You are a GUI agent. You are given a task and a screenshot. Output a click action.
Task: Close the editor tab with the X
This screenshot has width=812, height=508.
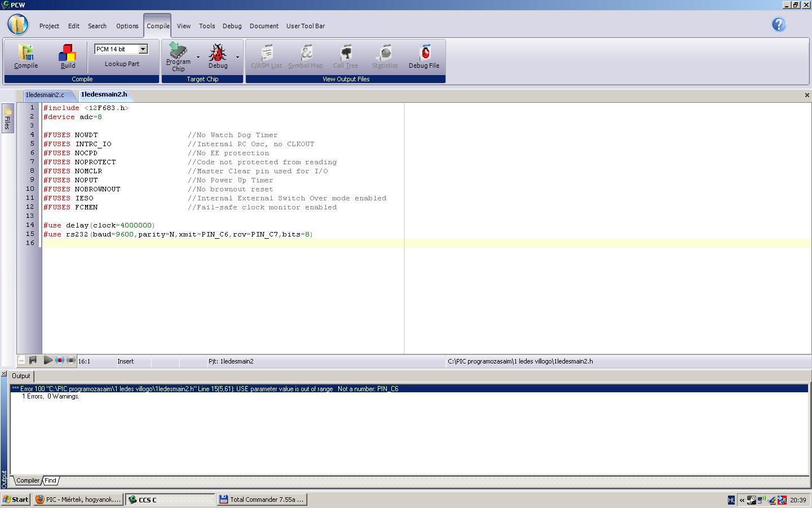tap(807, 95)
